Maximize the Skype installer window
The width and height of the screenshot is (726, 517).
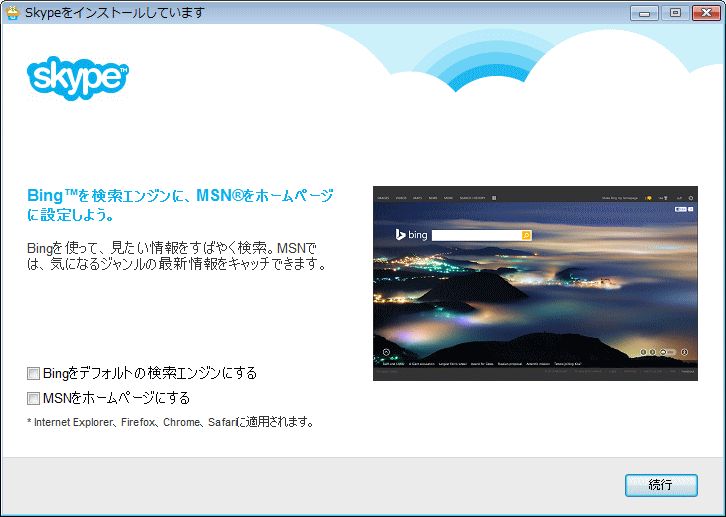click(x=675, y=13)
